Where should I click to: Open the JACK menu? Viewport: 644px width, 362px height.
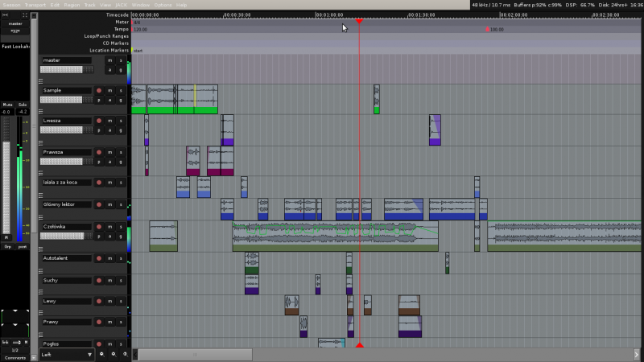[122, 5]
